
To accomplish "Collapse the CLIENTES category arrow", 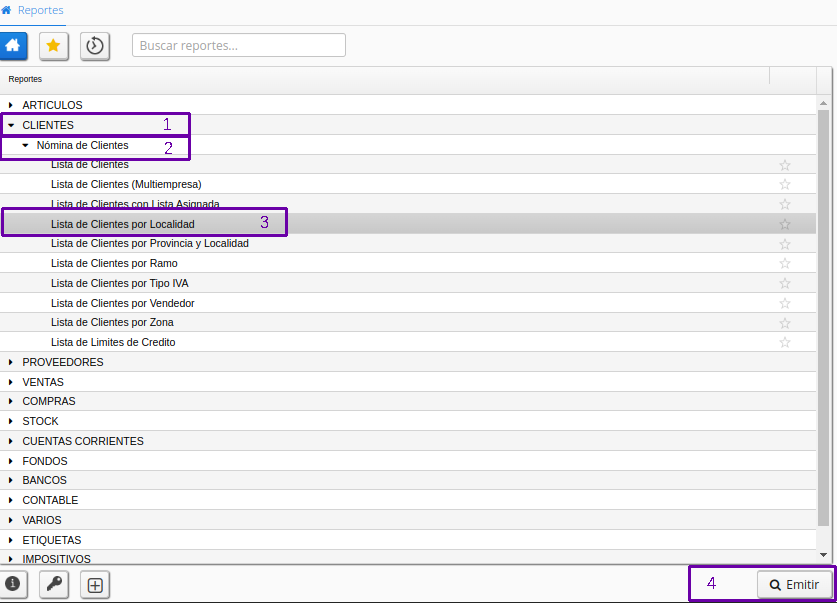I will 11,125.
